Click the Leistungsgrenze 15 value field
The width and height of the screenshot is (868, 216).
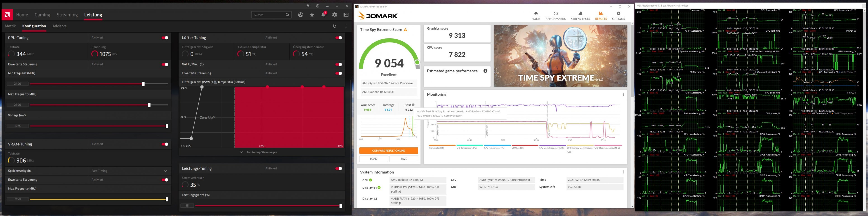(x=187, y=206)
